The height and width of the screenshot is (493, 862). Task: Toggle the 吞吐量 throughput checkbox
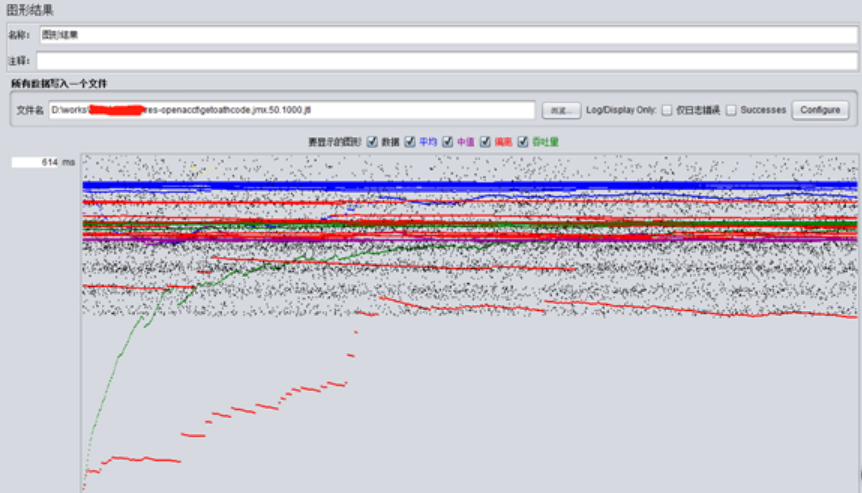(523, 142)
